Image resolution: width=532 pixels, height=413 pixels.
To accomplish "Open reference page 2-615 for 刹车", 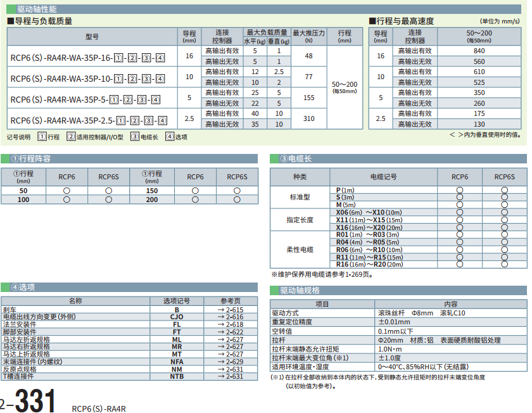I will click(x=231, y=310).
